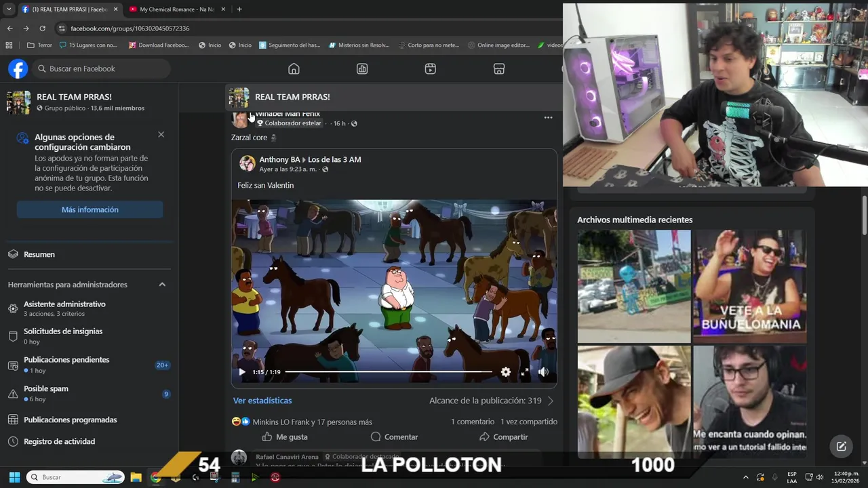The height and width of the screenshot is (488, 868).
Task: Open the site information icon in address bar
Action: tap(62, 28)
